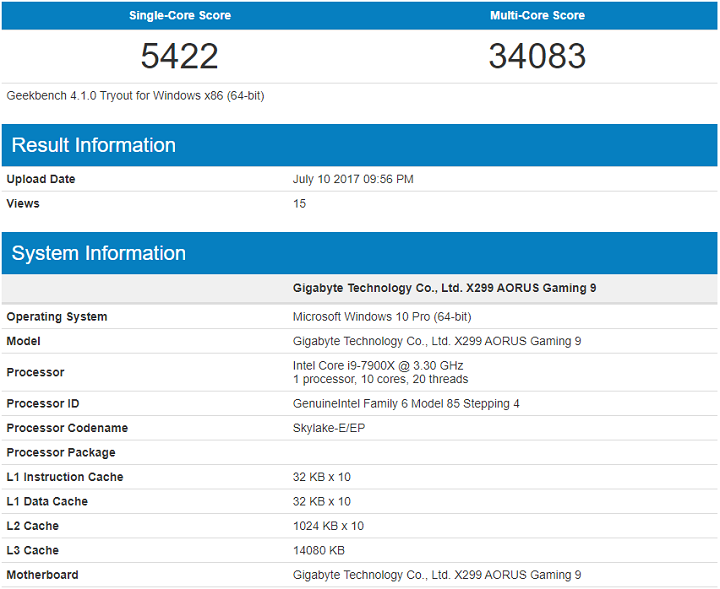Select the Multi-Core Score header
720x589 pixels.
pos(537,16)
